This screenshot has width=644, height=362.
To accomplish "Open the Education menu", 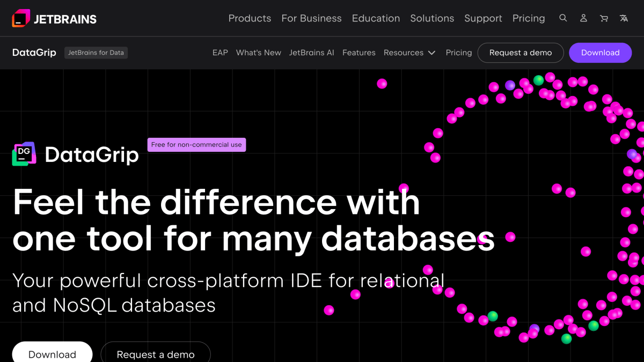I will coord(376,18).
